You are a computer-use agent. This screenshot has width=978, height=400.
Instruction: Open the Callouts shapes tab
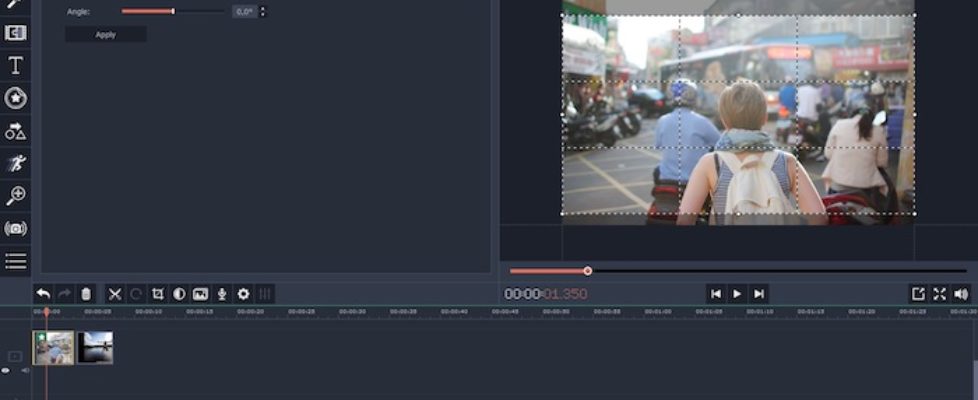15,130
